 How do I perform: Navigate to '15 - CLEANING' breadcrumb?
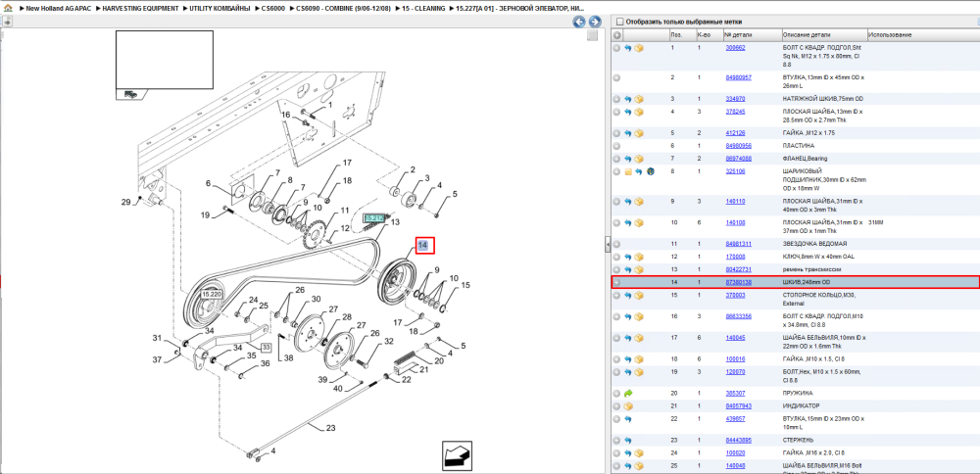pos(424,9)
